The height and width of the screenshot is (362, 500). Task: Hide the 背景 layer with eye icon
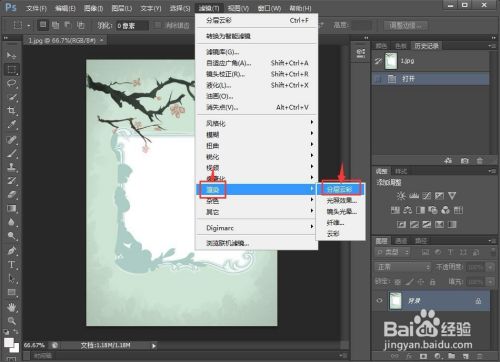point(379,300)
